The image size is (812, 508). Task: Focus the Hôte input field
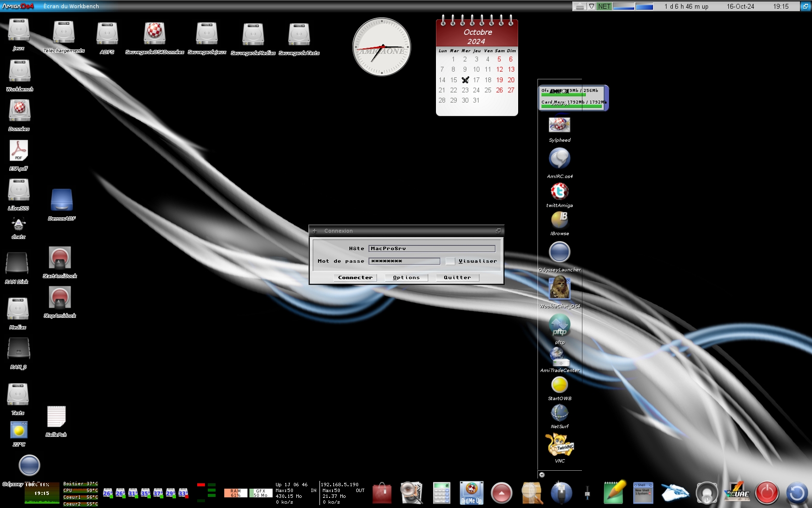(x=432, y=249)
